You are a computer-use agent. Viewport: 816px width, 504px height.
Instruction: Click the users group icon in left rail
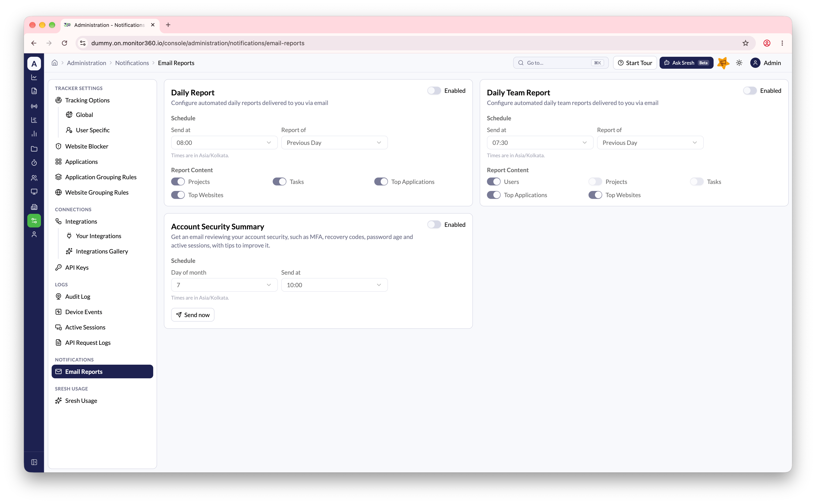pyautogui.click(x=34, y=178)
